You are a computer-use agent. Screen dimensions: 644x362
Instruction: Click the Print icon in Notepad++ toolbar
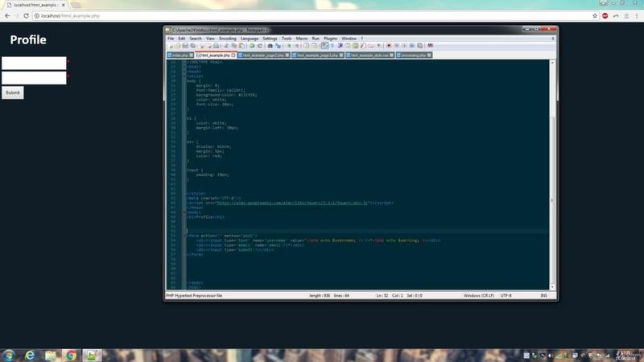[x=216, y=46]
